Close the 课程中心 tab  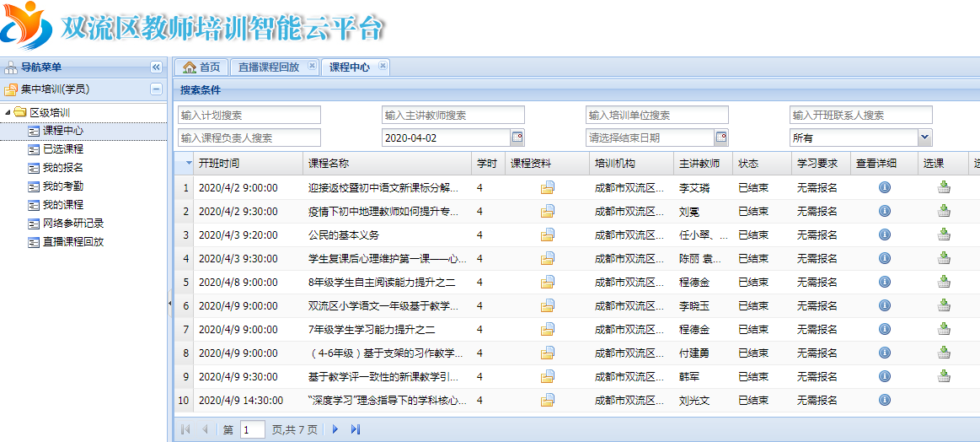[x=383, y=67]
